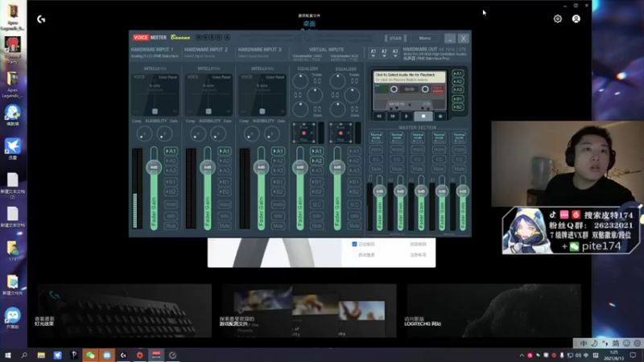Viewport: 644px width, 362px height.
Task: Rewind the Voicemeeter cassette player
Action: [x=379, y=116]
